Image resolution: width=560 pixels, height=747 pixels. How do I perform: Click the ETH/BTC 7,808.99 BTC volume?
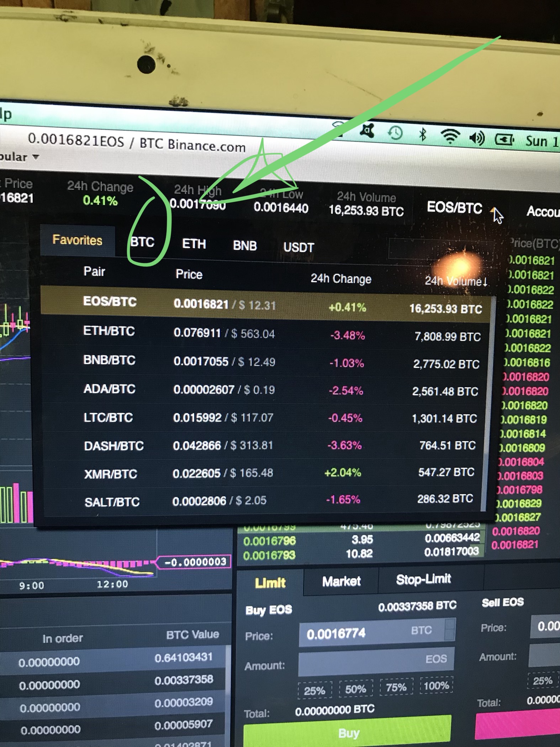(x=448, y=336)
